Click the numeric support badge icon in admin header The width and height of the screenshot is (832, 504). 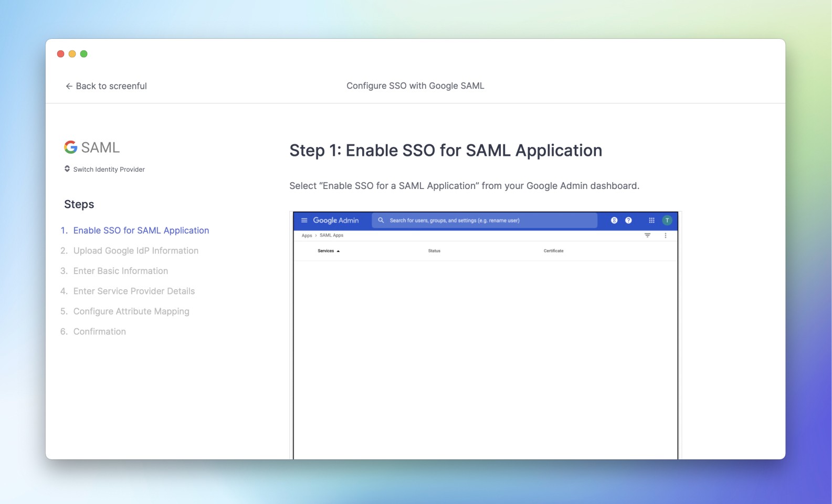[614, 220]
